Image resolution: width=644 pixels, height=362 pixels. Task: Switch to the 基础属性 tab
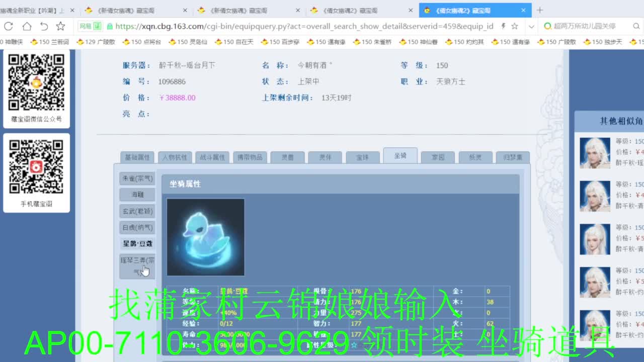pyautogui.click(x=137, y=157)
